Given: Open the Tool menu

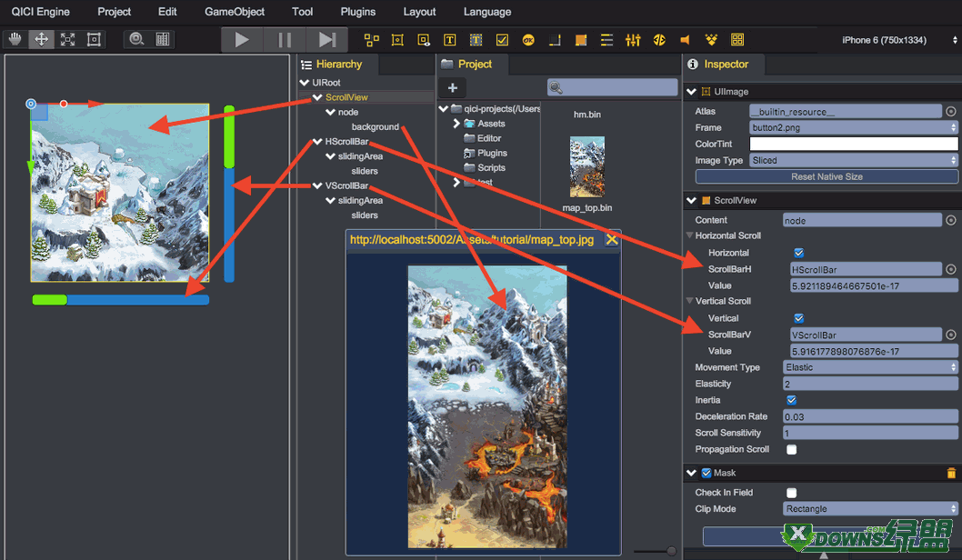Looking at the screenshot, I should 303,12.
